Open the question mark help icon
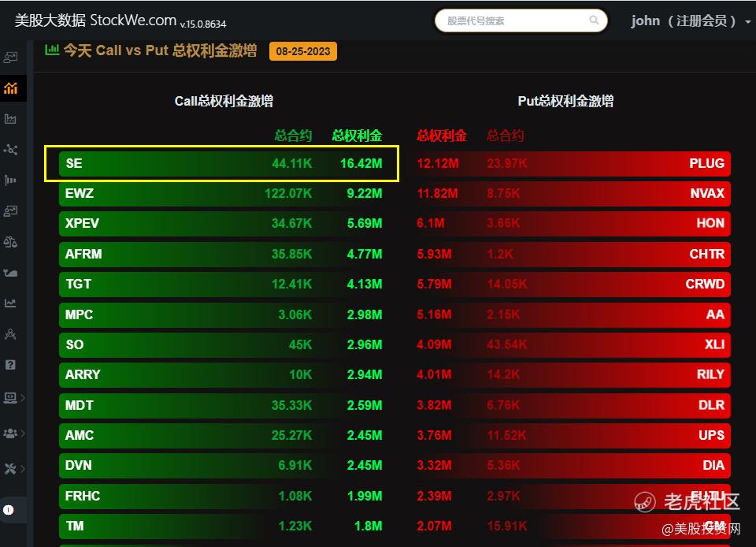Image resolution: width=756 pixels, height=547 pixels. click(10, 365)
